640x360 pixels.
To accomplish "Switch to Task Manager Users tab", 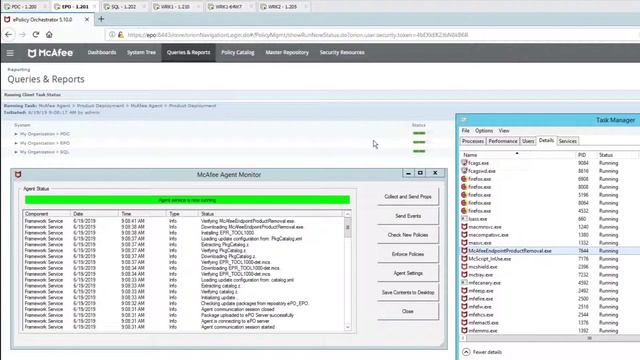I will click(x=528, y=141).
